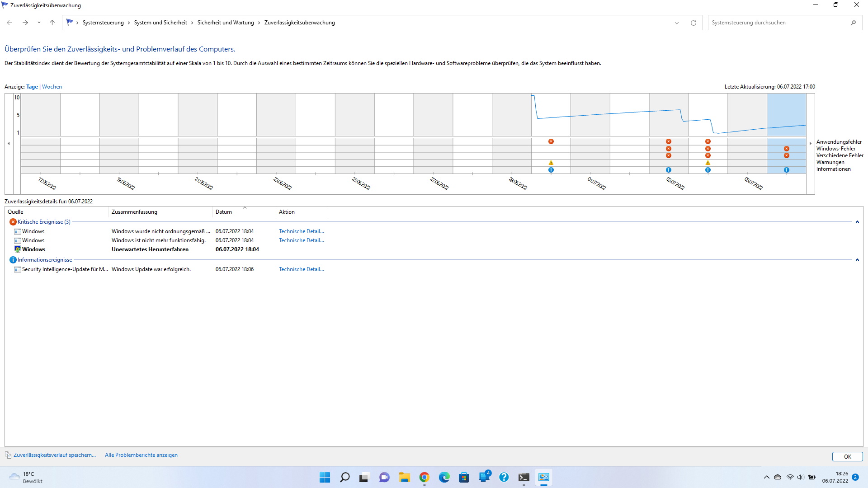Collapse the Kritische Ereignisse group
This screenshot has height=488, width=868.
[857, 222]
